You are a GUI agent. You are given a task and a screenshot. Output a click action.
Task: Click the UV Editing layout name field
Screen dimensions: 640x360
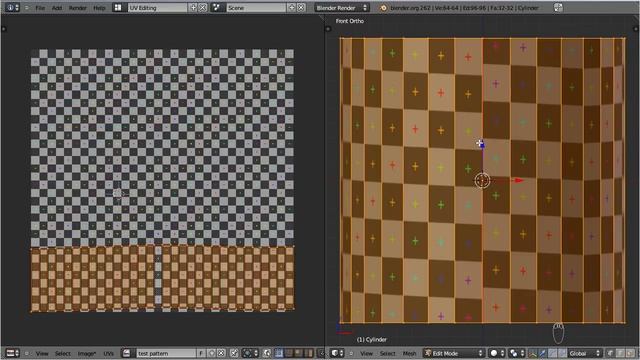pos(158,8)
